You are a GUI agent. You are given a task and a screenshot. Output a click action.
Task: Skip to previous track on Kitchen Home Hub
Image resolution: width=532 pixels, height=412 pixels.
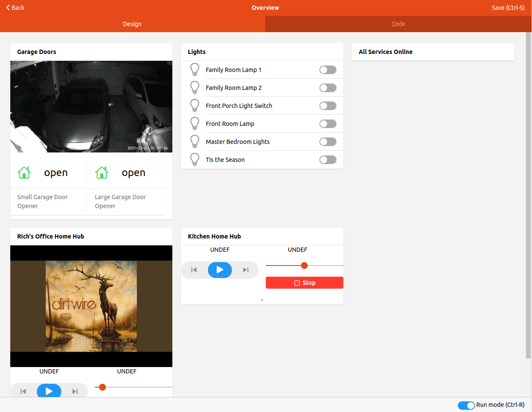tap(193, 270)
